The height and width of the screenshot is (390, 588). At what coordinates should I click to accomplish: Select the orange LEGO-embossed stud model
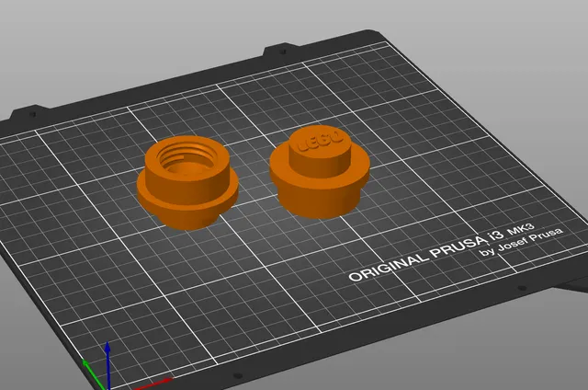click(x=320, y=172)
